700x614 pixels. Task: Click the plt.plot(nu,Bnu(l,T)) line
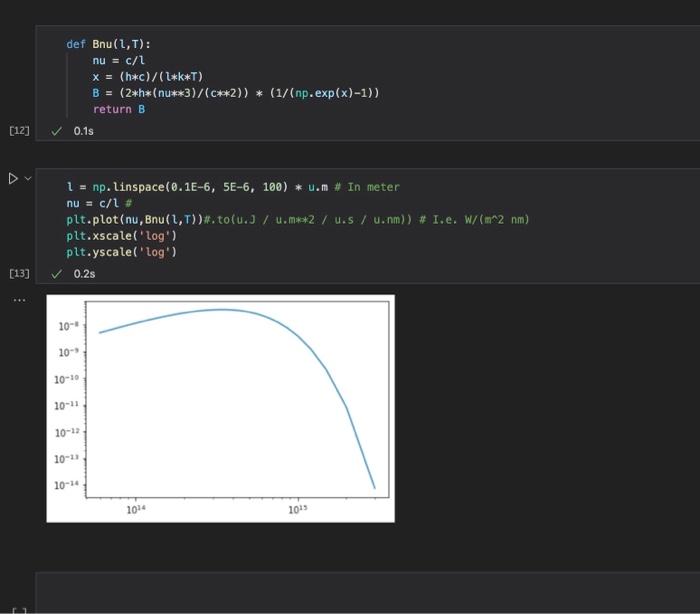tap(297, 219)
